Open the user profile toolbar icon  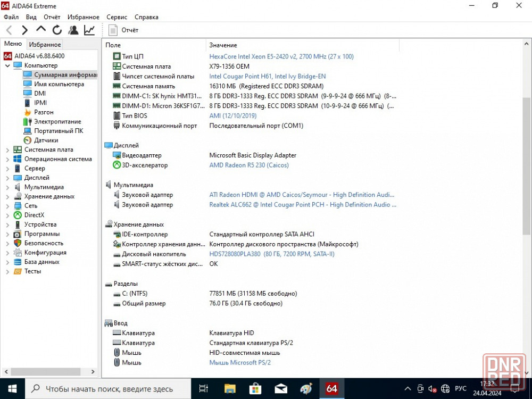(73, 30)
